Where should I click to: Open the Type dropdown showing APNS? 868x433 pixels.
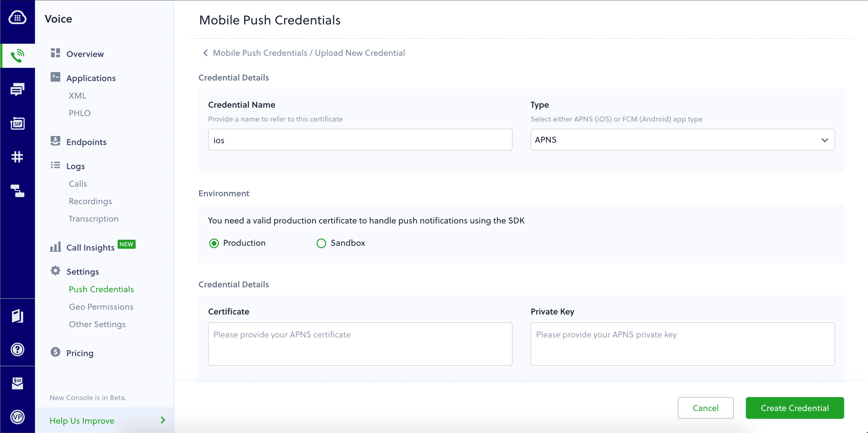(682, 140)
